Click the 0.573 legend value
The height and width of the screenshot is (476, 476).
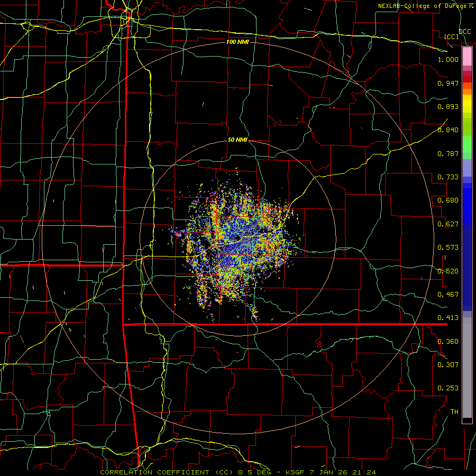[x=448, y=248]
